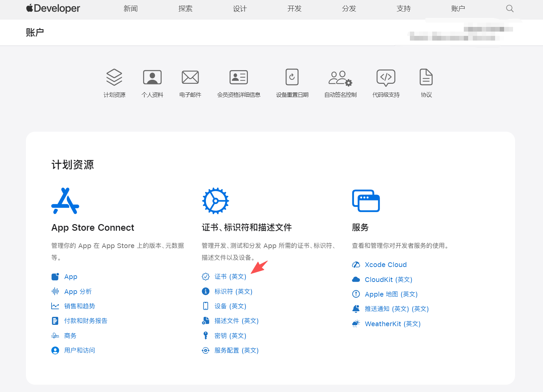Click the 销售和趋势 chart icon
This screenshot has width=543, height=392.
tap(55, 306)
